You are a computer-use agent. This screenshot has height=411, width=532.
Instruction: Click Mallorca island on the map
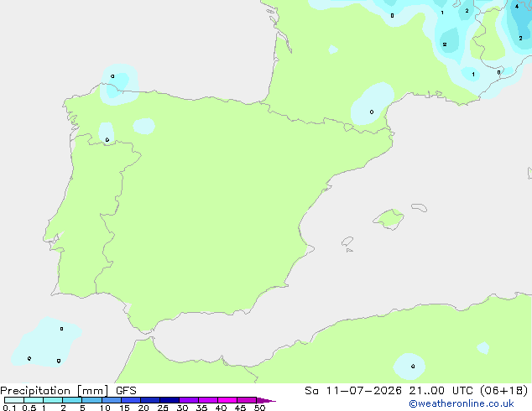[x=389, y=219]
